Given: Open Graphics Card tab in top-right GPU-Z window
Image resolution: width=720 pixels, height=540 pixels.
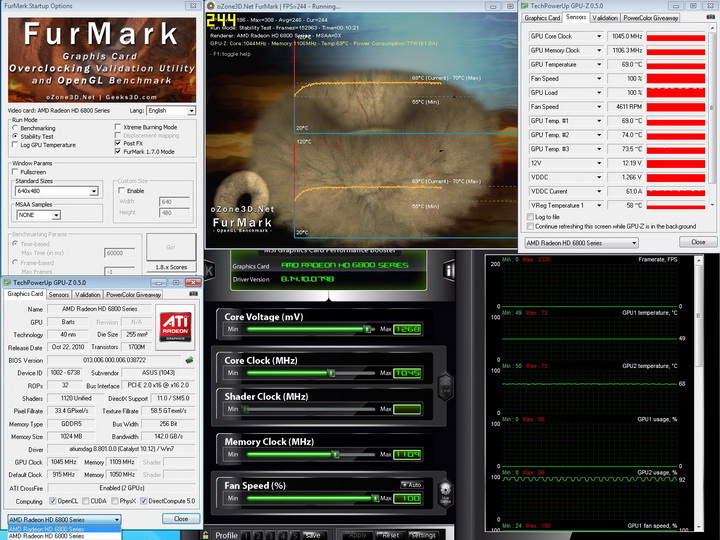Looking at the screenshot, I should click(542, 18).
